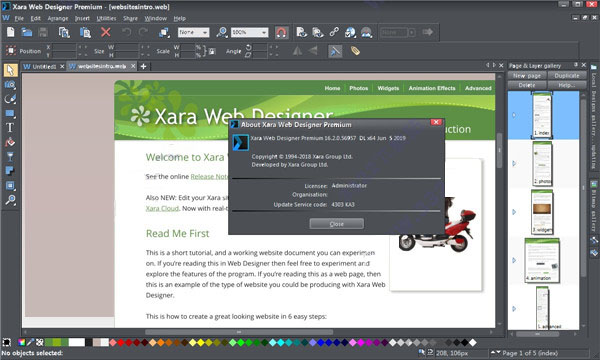Screen dimensions: 600x360
Task: Toggle the red magnet snap icon
Action: pos(281,33)
